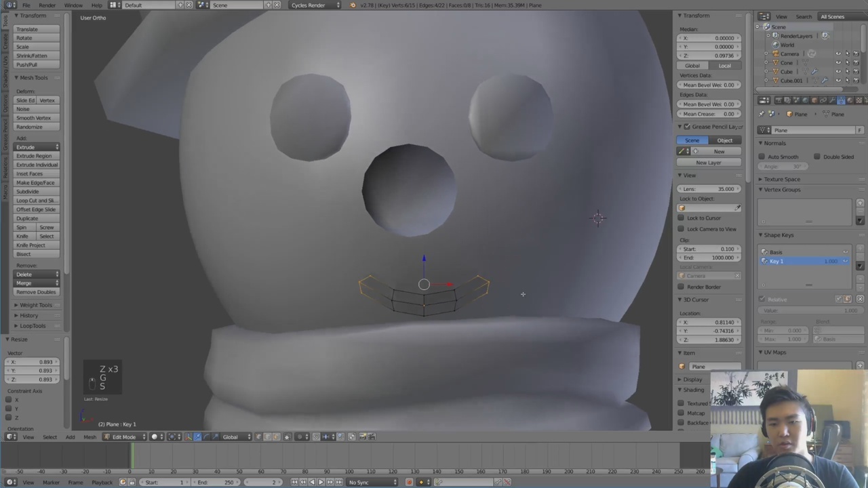Click the red record auto-keyframe button
The width and height of the screenshot is (868, 488).
[409, 482]
